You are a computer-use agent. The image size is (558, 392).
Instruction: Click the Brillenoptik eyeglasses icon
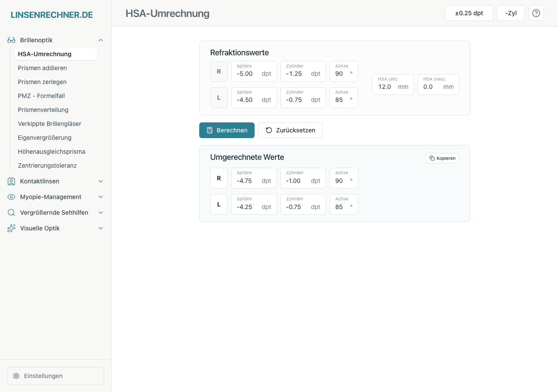11,40
